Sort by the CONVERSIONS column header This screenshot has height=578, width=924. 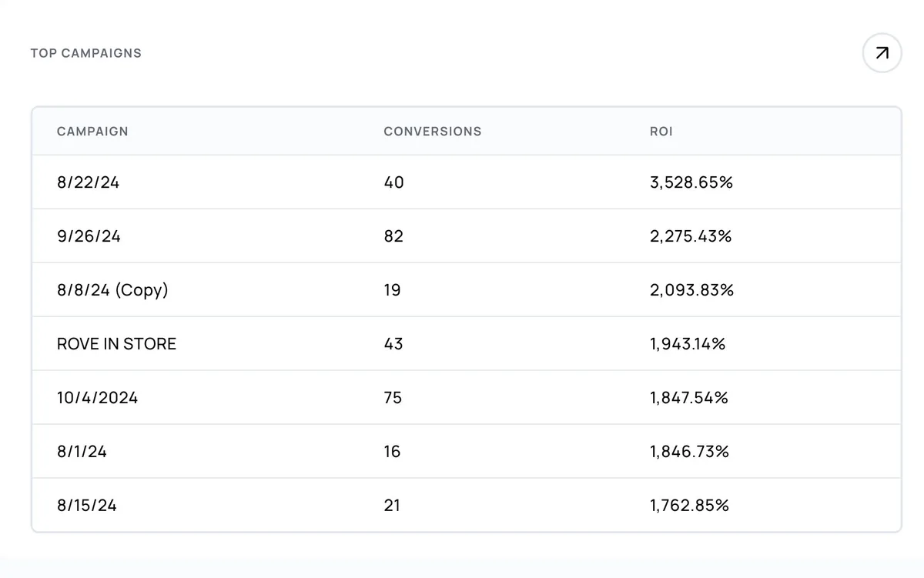(x=432, y=132)
